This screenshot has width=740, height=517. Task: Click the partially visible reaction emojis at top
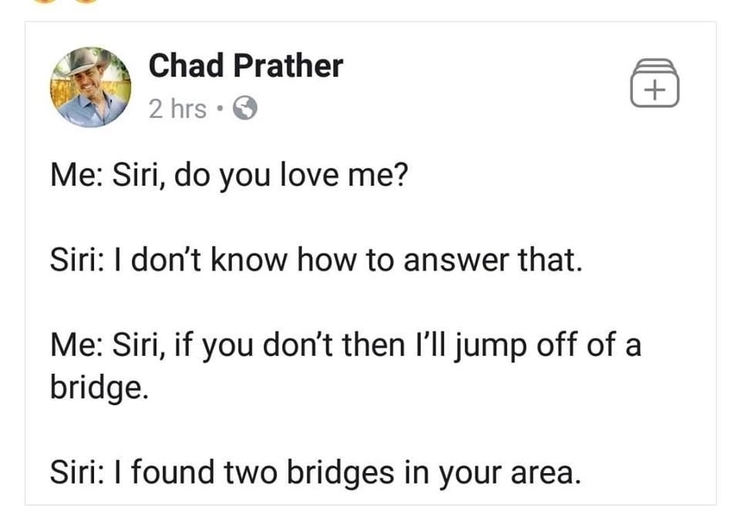[x=66, y=1]
